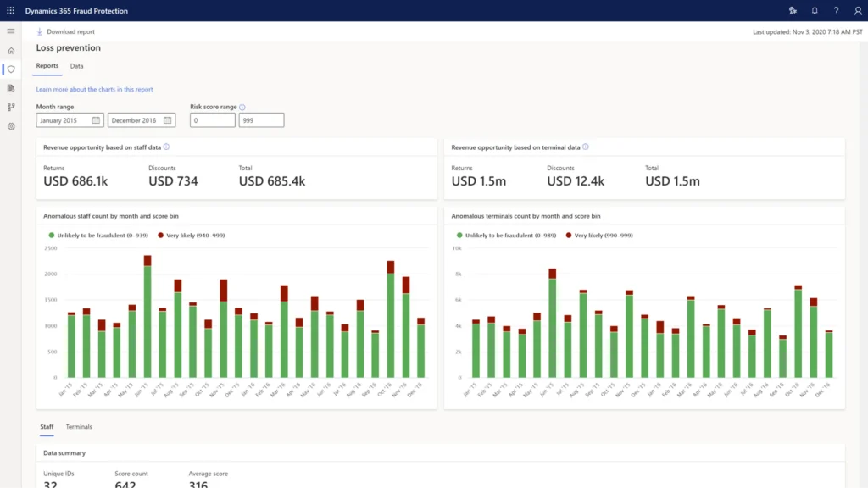
Task: Collapse the left navigation hamburger menu
Action: [x=11, y=31]
